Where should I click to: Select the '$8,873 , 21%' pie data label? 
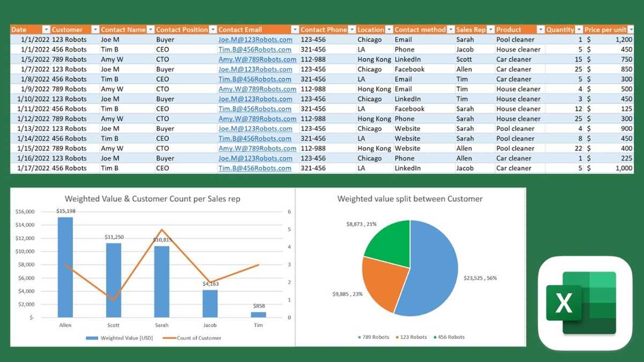coord(362,224)
